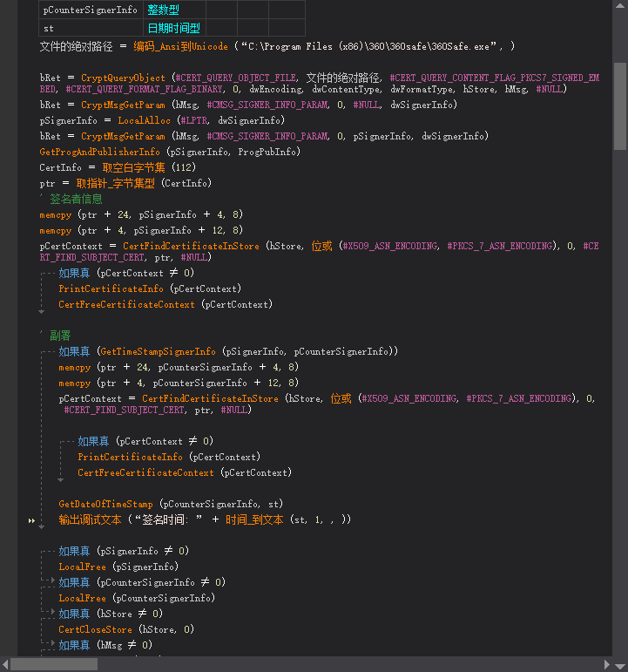Click the “签名时间: ” string literal
Screen dimensions: 628x672
point(168,519)
